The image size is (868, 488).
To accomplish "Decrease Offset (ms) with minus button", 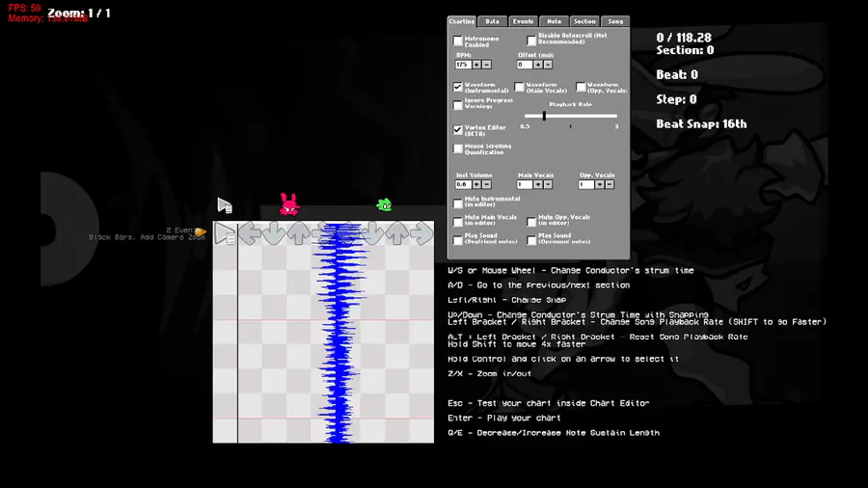I will click(548, 65).
